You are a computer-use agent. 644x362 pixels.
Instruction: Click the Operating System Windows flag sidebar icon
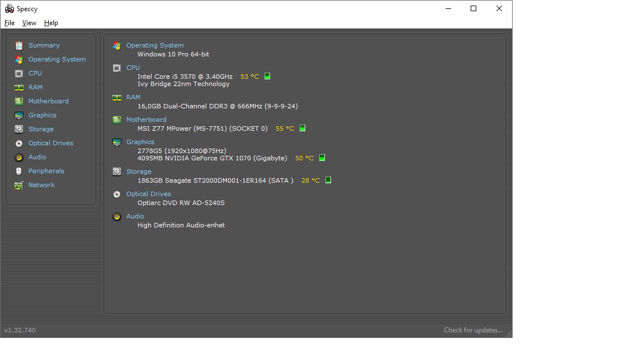[x=19, y=60]
